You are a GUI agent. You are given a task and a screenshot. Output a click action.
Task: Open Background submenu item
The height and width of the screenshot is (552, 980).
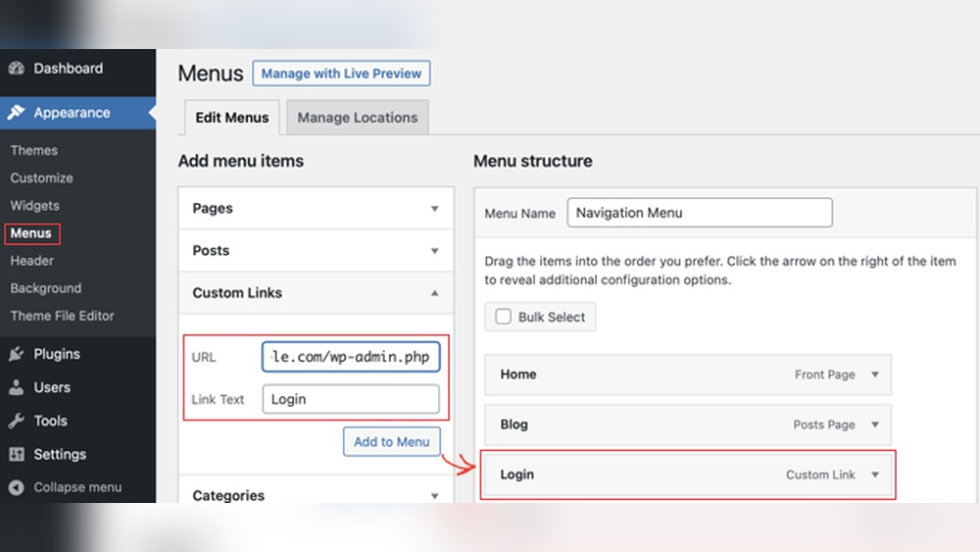click(x=46, y=288)
